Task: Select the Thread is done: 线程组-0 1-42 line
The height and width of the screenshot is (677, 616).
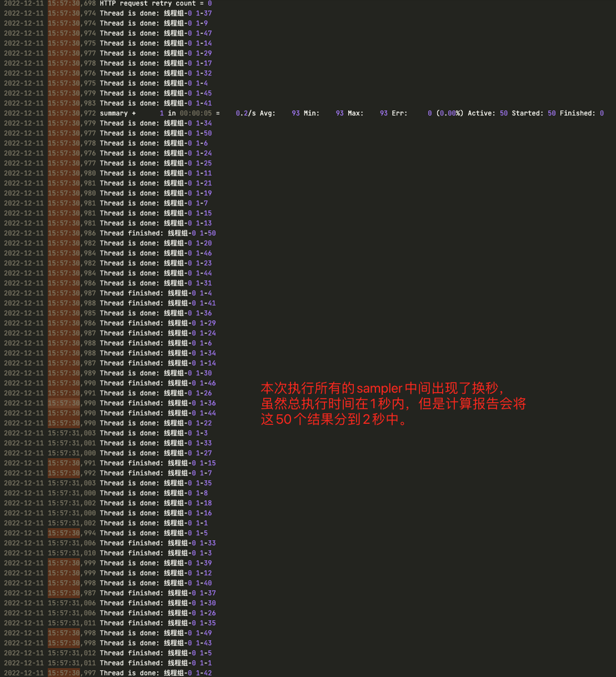Action: [155, 673]
